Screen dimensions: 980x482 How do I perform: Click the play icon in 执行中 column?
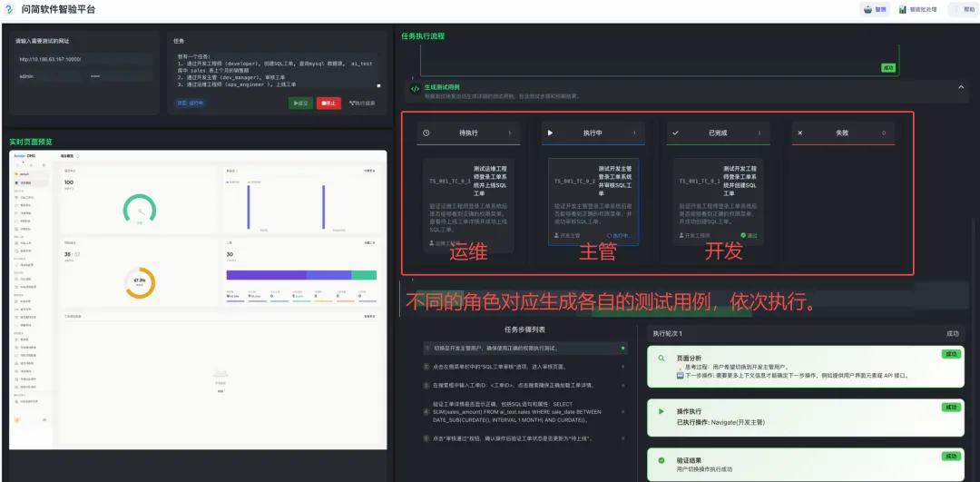point(551,133)
